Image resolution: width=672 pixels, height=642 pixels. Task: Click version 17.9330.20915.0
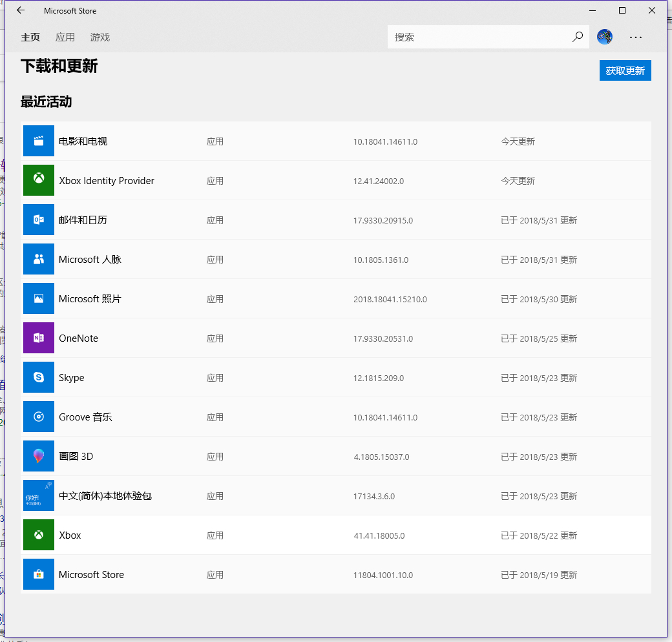click(383, 221)
